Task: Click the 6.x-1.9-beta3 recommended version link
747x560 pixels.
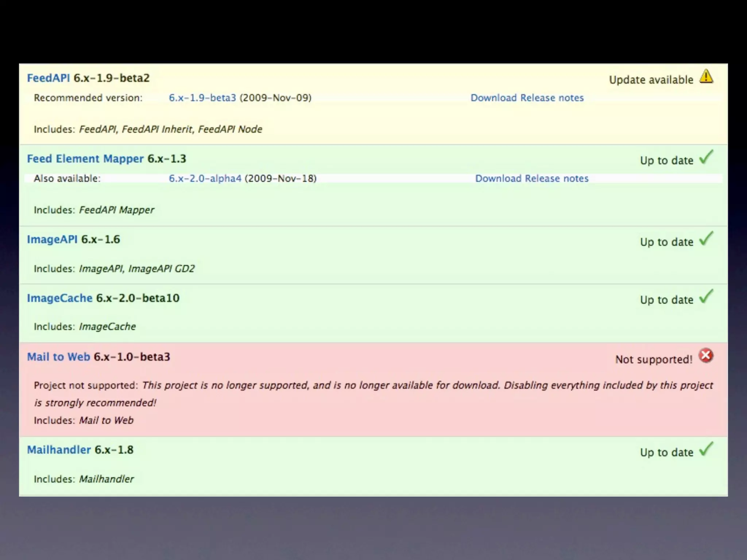Action: tap(202, 98)
